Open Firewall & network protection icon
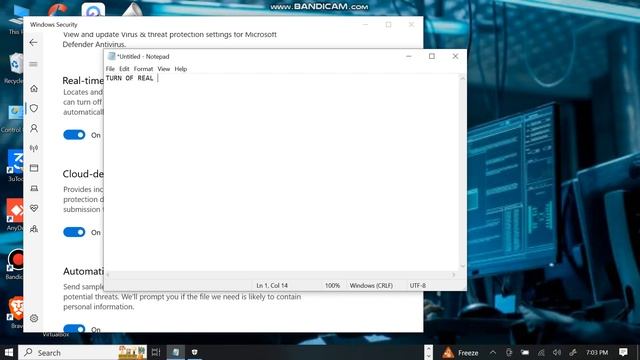This screenshot has width=640, height=360. coord(34,148)
